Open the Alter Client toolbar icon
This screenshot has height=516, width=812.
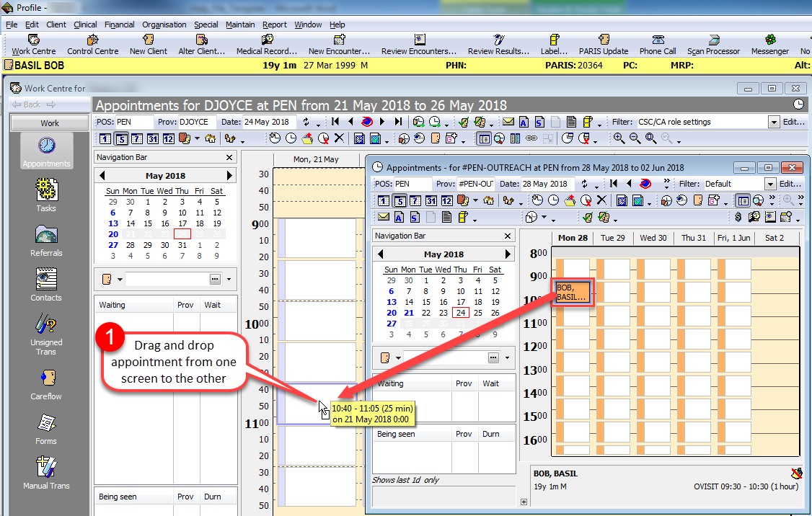coord(201,45)
